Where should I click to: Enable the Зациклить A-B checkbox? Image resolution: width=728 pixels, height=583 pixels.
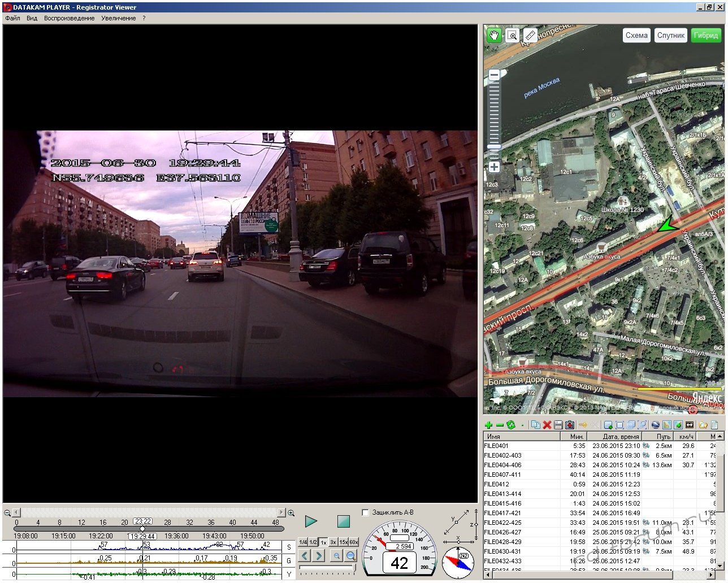click(365, 512)
